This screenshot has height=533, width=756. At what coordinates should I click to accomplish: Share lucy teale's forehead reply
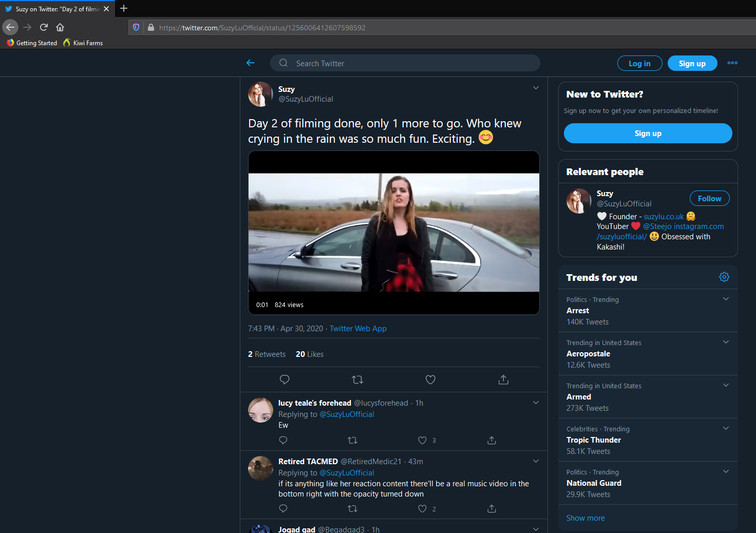click(x=492, y=440)
